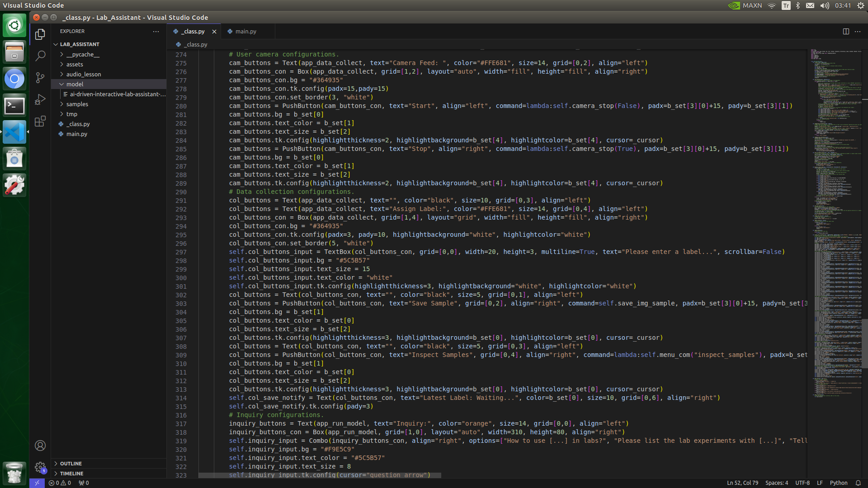Open the Bluetooth indicator in top bar

coord(798,5)
